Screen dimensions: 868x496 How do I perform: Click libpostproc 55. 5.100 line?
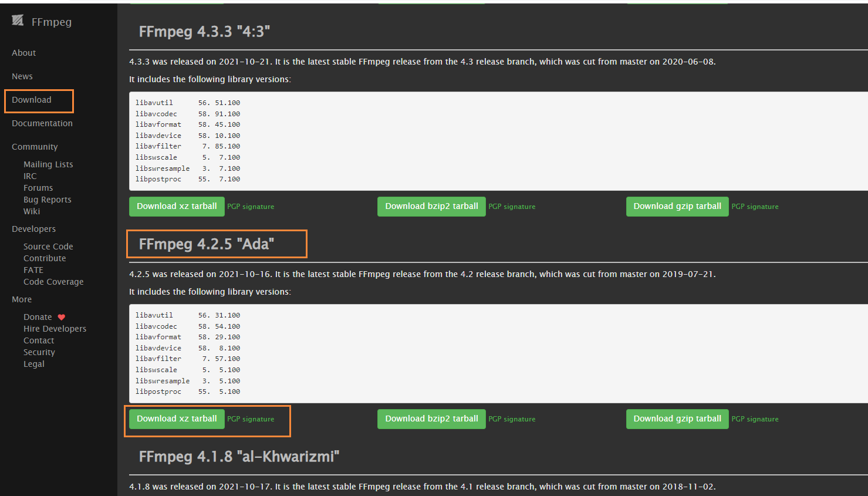pos(188,392)
